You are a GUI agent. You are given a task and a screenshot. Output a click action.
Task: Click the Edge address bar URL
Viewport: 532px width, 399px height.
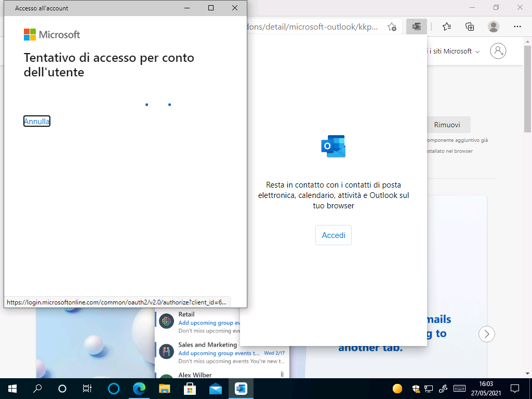[x=312, y=27]
